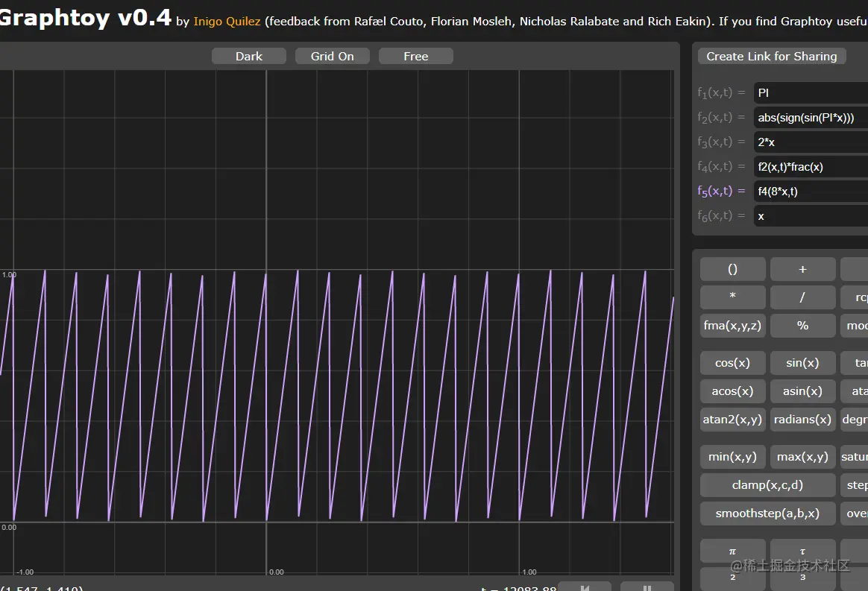Insert the cos(x) function
The width and height of the screenshot is (868, 591).
pos(732,362)
